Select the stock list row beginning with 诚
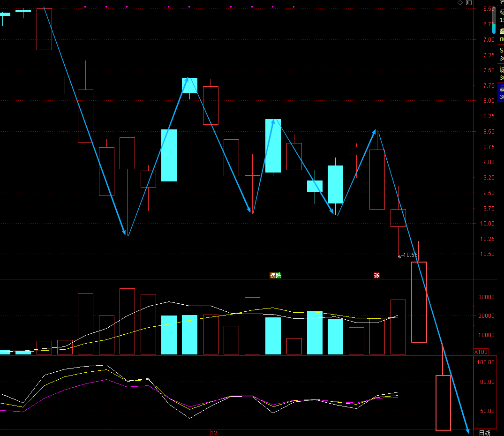The image size is (504, 436). pyautogui.click(x=501, y=74)
